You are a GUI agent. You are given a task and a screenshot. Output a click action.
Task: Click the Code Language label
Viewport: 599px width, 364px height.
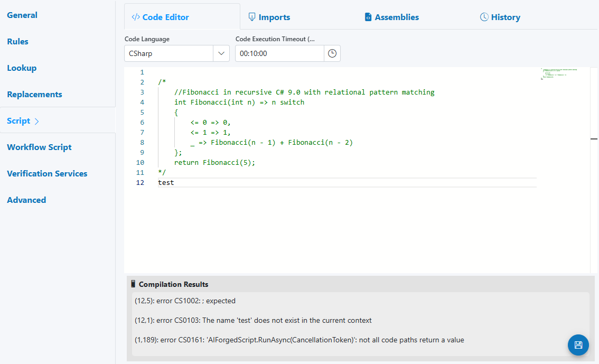pos(147,39)
